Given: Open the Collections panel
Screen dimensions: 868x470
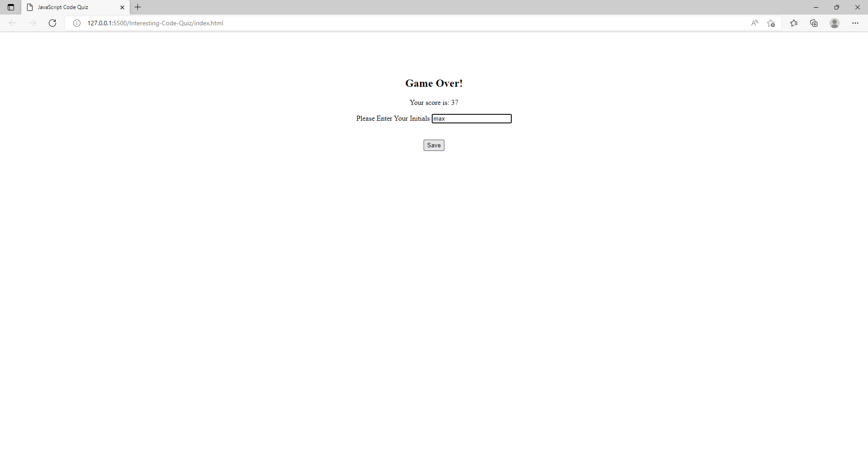Looking at the screenshot, I should 814,23.
